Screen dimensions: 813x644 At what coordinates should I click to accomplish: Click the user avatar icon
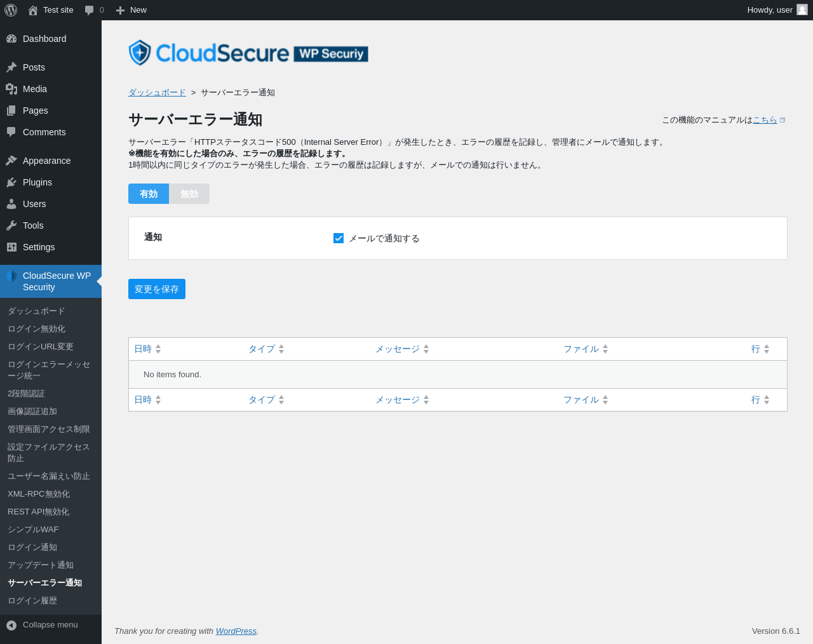(x=802, y=10)
